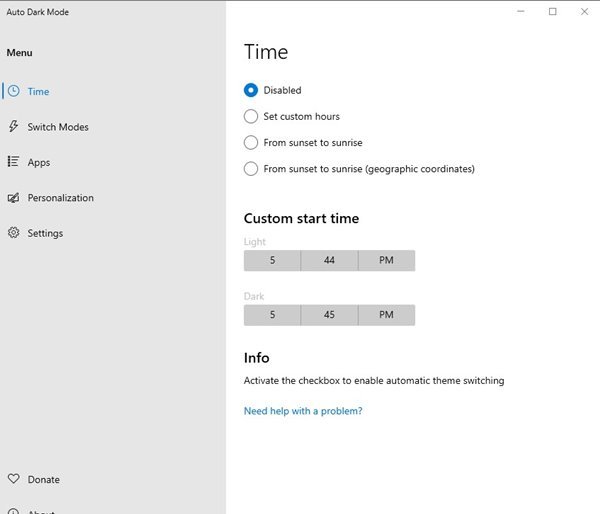The height and width of the screenshot is (514, 600).
Task: Click the Apps list icon
Action: [x=13, y=162]
